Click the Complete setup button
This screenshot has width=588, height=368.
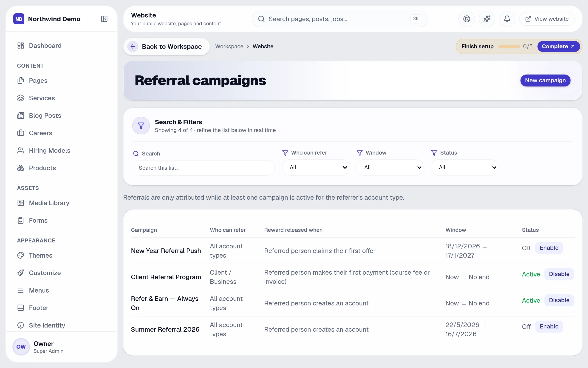click(558, 46)
